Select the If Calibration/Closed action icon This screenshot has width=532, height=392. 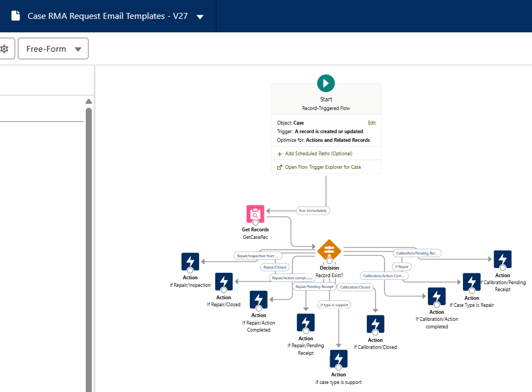[x=375, y=324]
